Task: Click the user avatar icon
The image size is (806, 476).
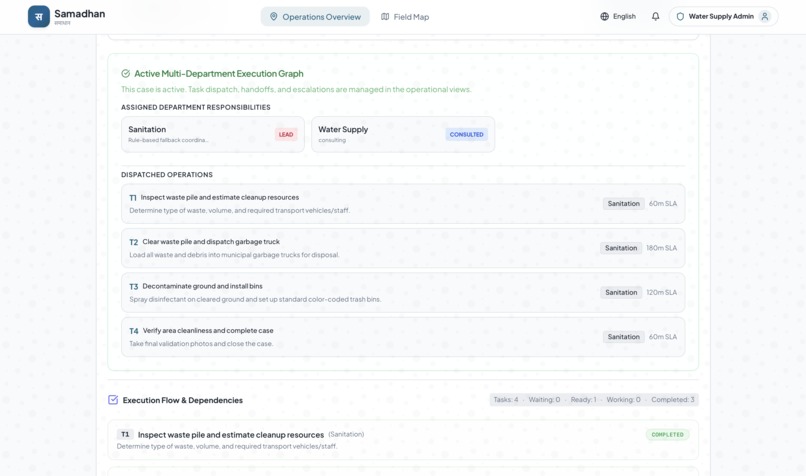Action: (x=764, y=16)
